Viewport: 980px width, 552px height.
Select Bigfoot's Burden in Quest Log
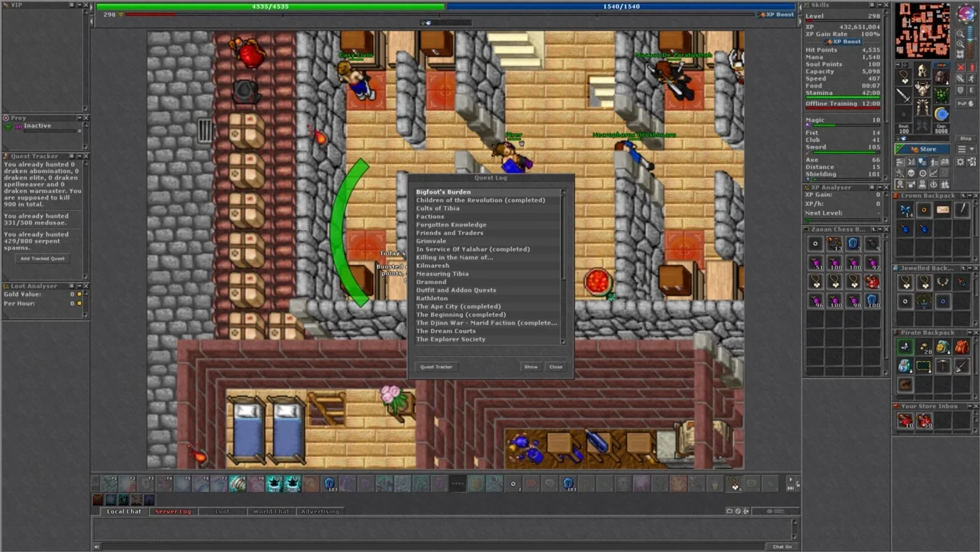click(487, 192)
